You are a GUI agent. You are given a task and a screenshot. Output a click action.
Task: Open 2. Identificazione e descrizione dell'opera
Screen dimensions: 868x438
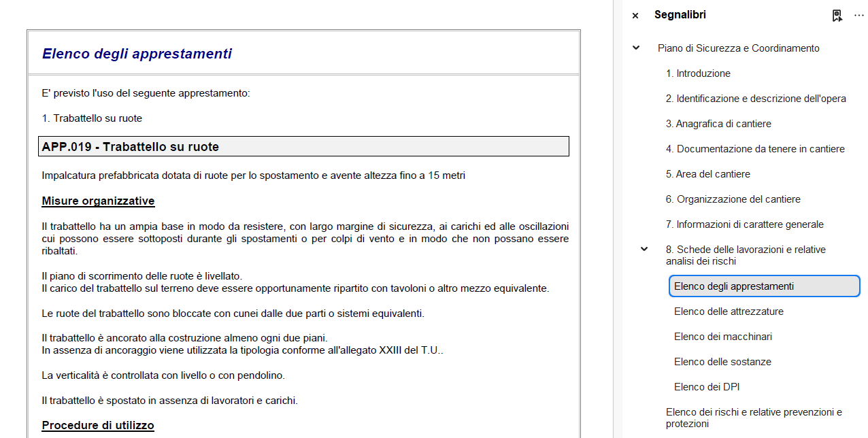pyautogui.click(x=756, y=99)
